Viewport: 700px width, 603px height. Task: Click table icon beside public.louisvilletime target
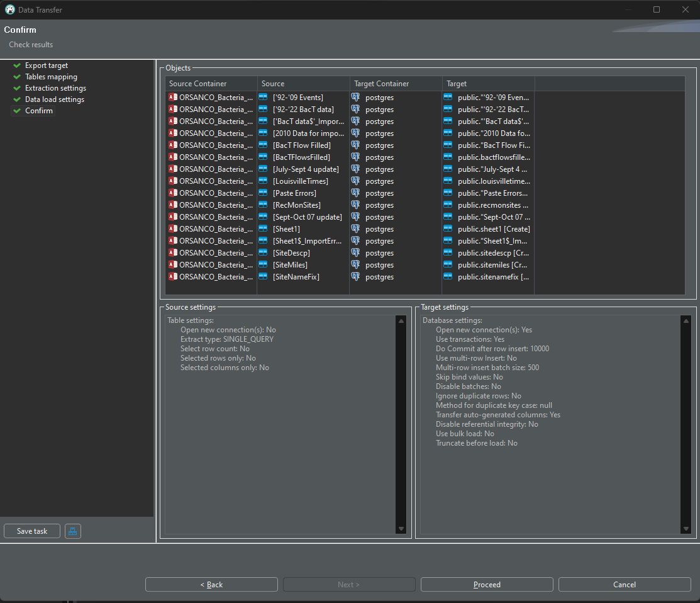tap(448, 181)
